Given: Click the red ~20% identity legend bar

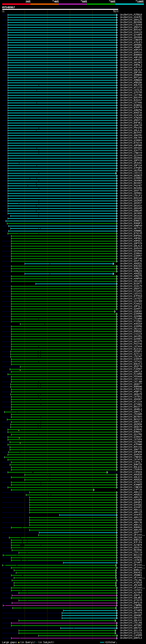Looking at the screenshot, I should pyautogui.click(x=16, y=4).
